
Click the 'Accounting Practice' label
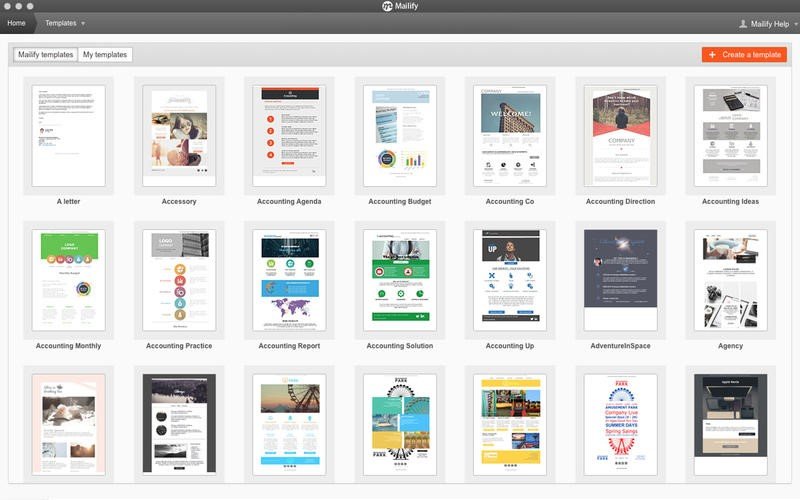(179, 346)
